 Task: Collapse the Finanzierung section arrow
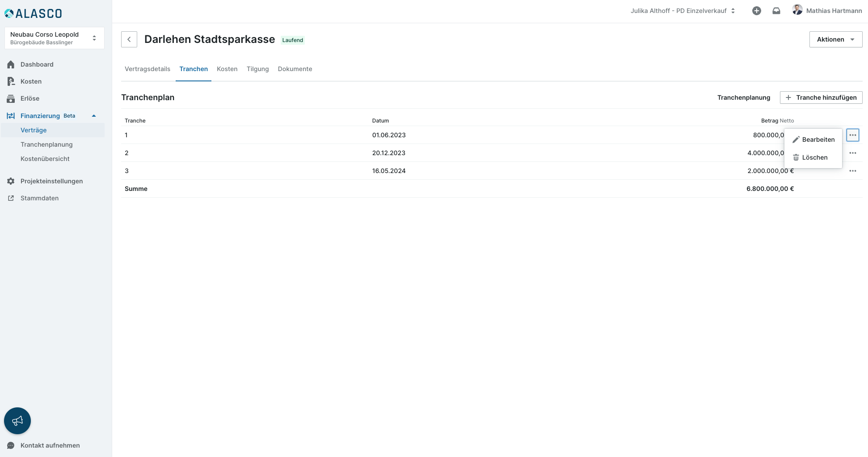point(94,116)
